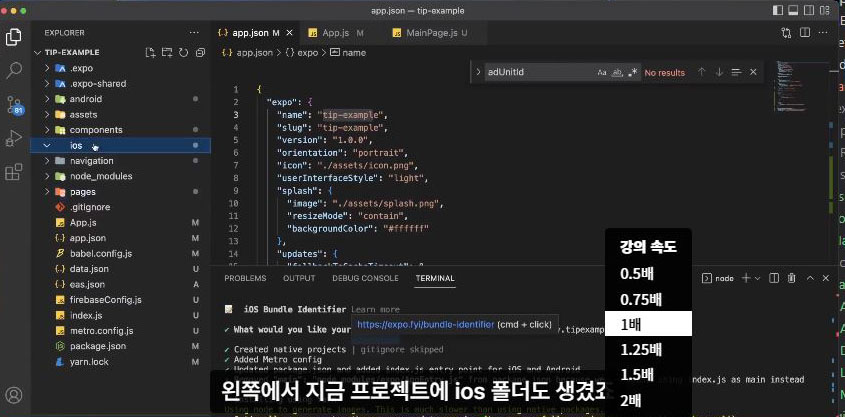Open Customize Layout icon in title bar

pos(824,10)
